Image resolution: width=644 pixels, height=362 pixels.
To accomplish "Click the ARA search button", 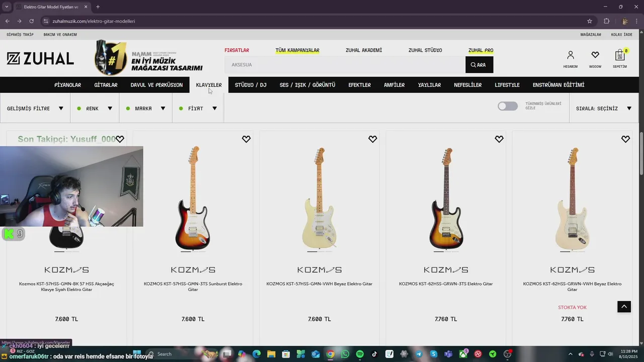I will coord(479,65).
